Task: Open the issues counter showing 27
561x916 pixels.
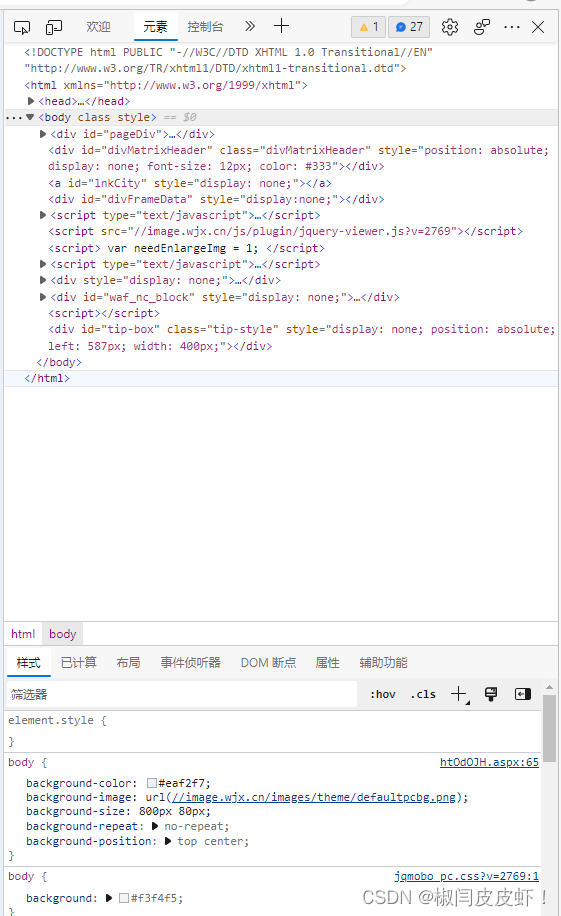Action: (x=409, y=27)
